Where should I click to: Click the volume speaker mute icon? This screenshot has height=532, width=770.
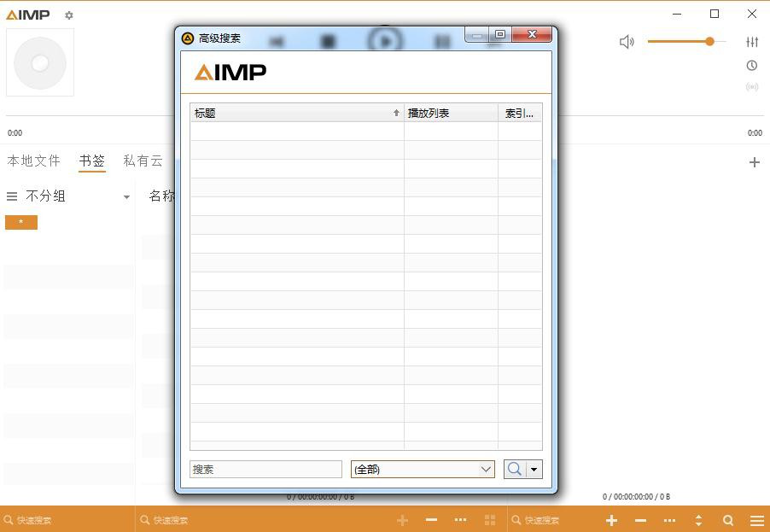pyautogui.click(x=627, y=42)
